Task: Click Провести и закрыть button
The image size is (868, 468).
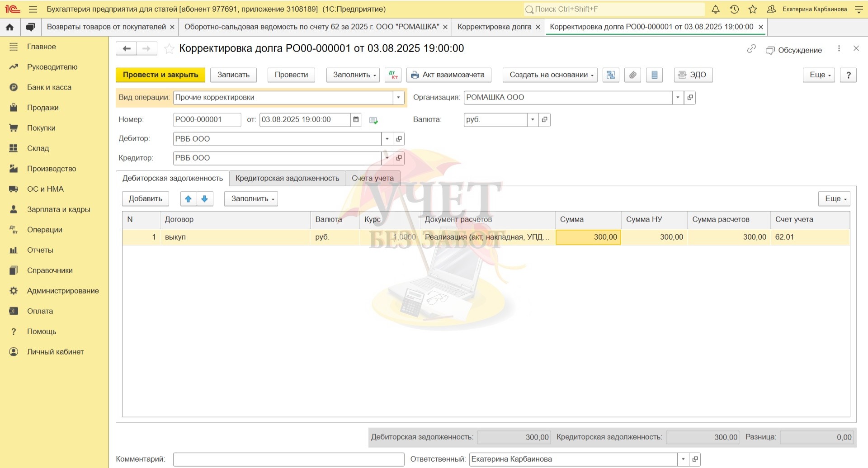Action: 160,75
